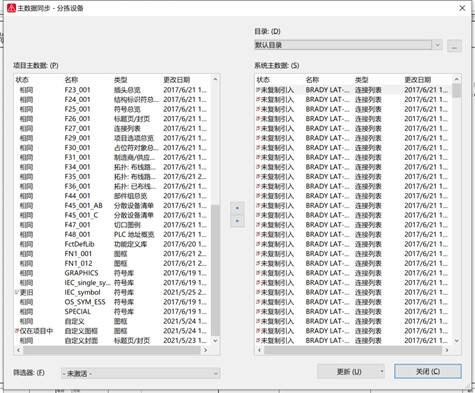Select the OS_SYM_ESS 符号库 row
This screenshot has height=393, width=475.
pos(113,302)
